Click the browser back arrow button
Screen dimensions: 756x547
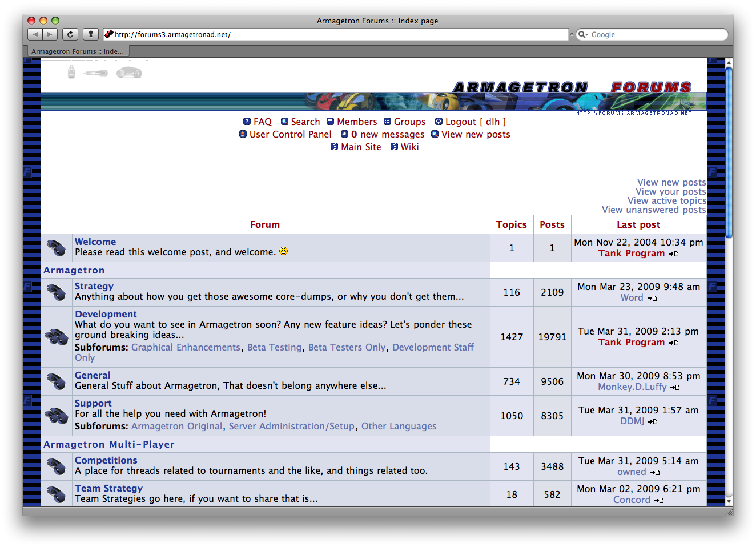[35, 34]
